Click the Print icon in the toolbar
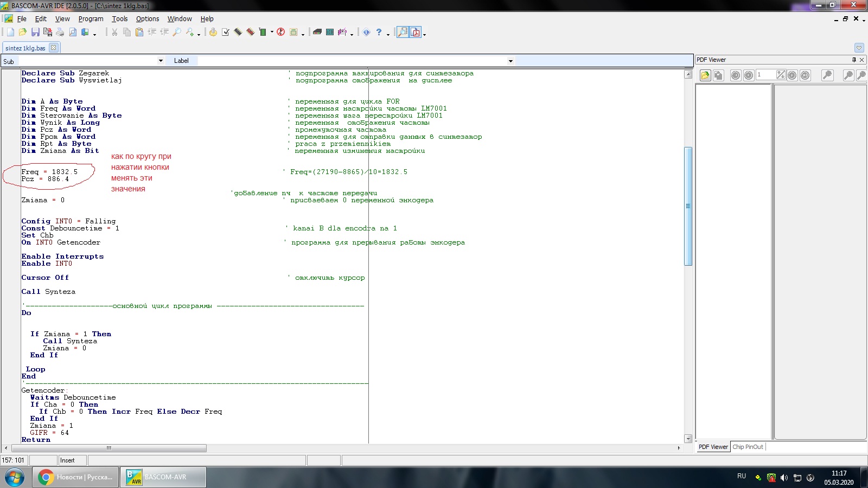The image size is (868, 488). pyautogui.click(x=60, y=33)
